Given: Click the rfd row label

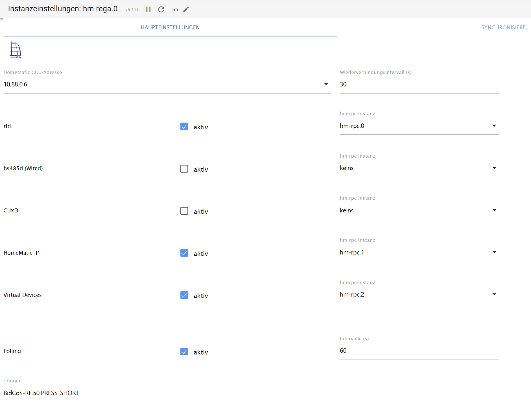Looking at the screenshot, I should click(x=7, y=126).
